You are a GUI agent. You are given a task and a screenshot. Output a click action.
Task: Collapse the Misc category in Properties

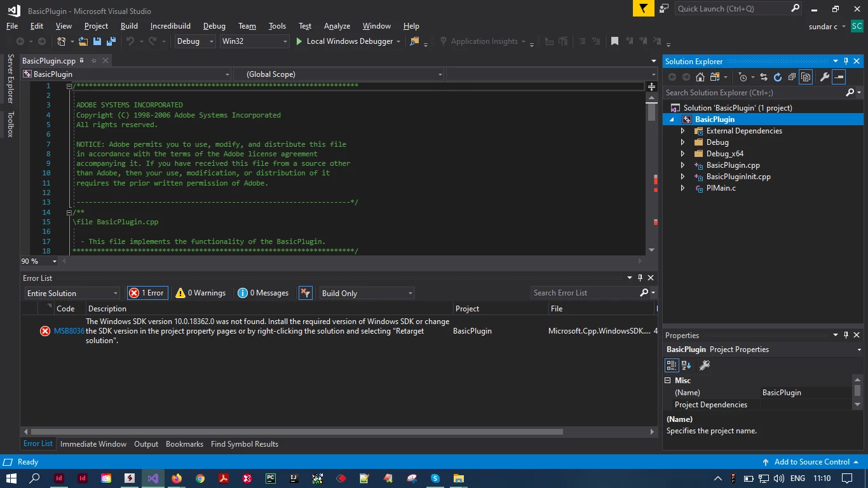(668, 381)
